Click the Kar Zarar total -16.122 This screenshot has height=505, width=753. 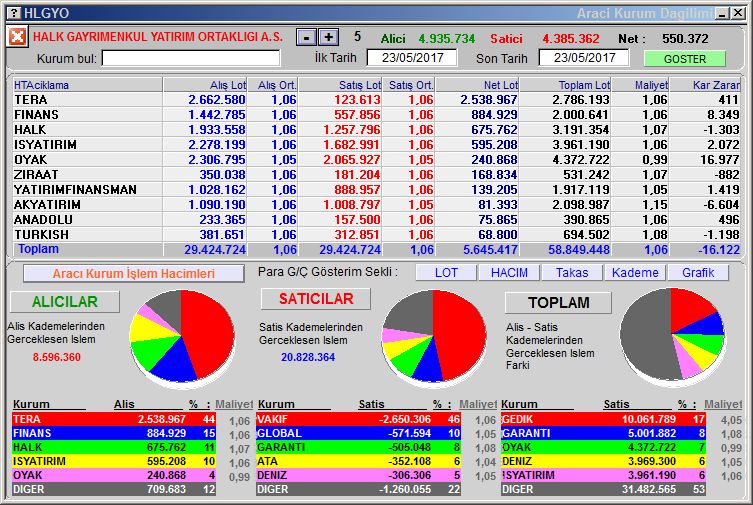[719, 250]
